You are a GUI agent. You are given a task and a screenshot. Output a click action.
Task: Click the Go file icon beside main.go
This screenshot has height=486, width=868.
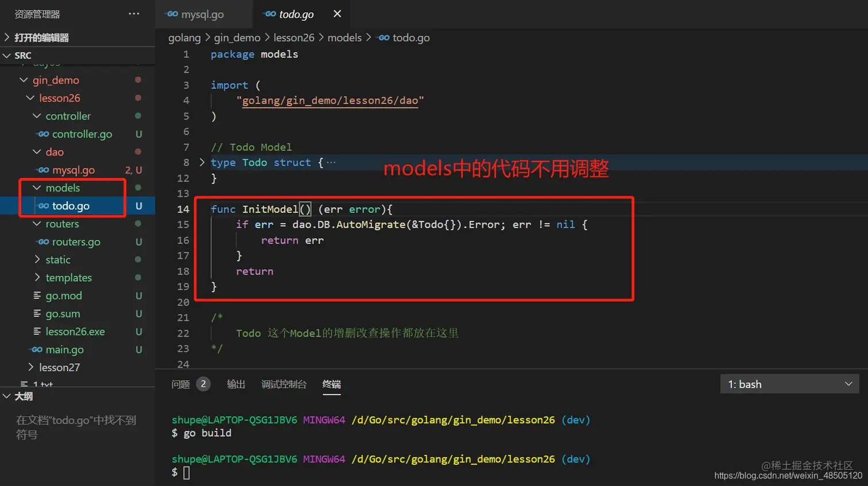(37, 349)
